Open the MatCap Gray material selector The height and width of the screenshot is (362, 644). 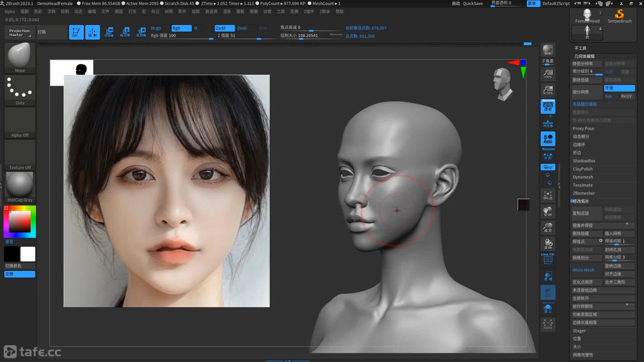pyautogui.click(x=20, y=187)
